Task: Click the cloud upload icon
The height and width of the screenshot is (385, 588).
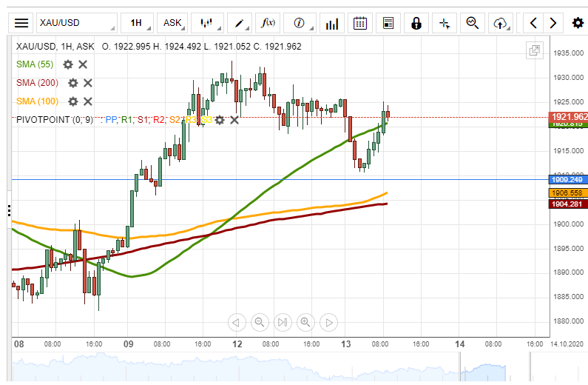Action: [x=501, y=23]
